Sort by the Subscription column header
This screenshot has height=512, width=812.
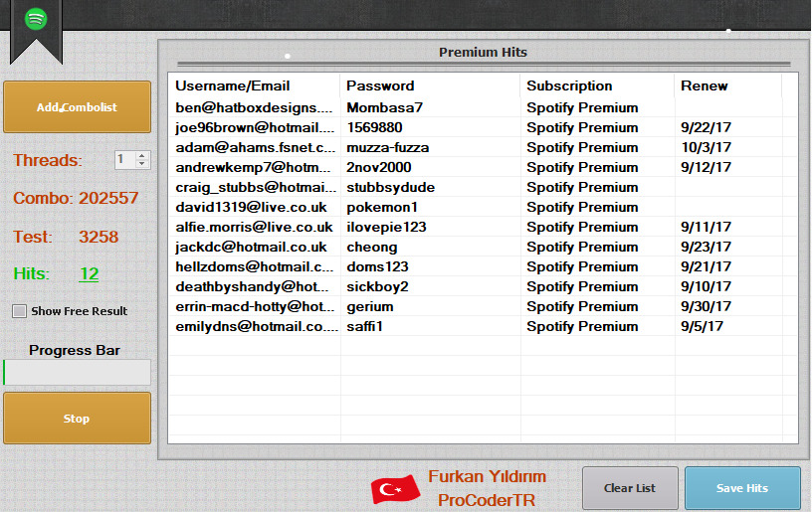tap(597, 85)
